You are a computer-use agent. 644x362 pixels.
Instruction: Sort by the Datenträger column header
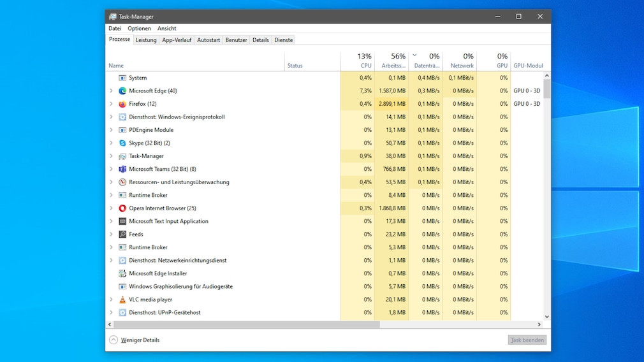425,61
